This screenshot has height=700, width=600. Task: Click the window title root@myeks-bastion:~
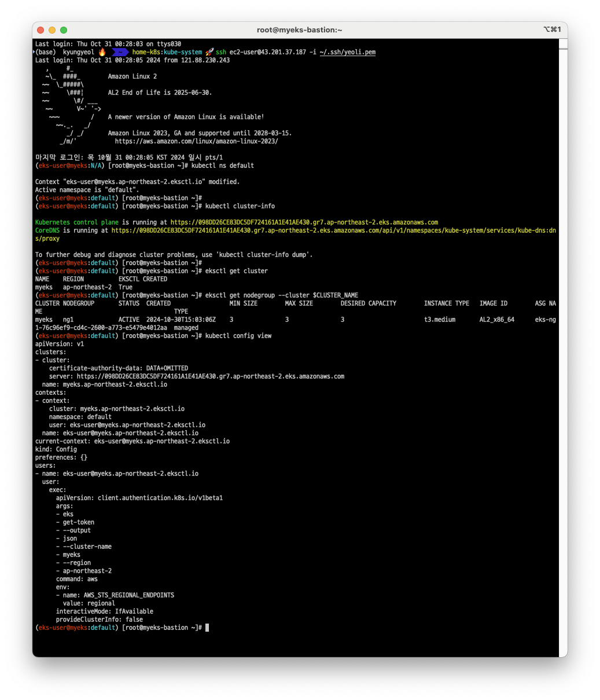pos(300,30)
